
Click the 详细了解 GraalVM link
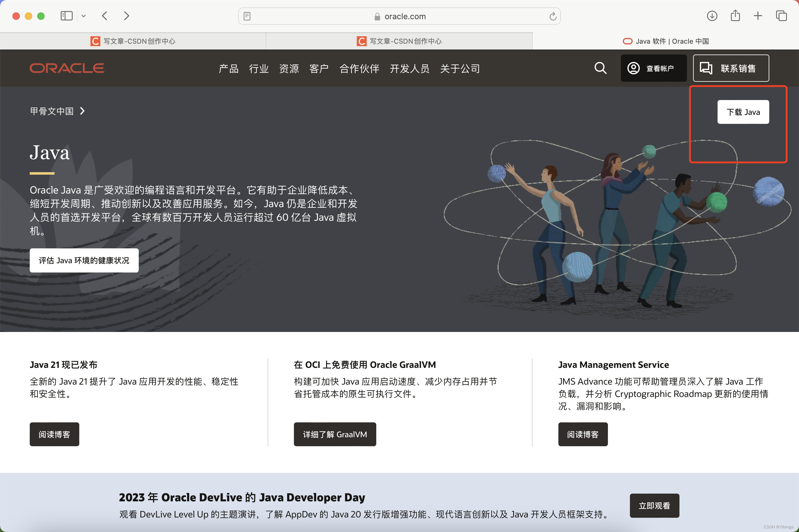coord(334,434)
